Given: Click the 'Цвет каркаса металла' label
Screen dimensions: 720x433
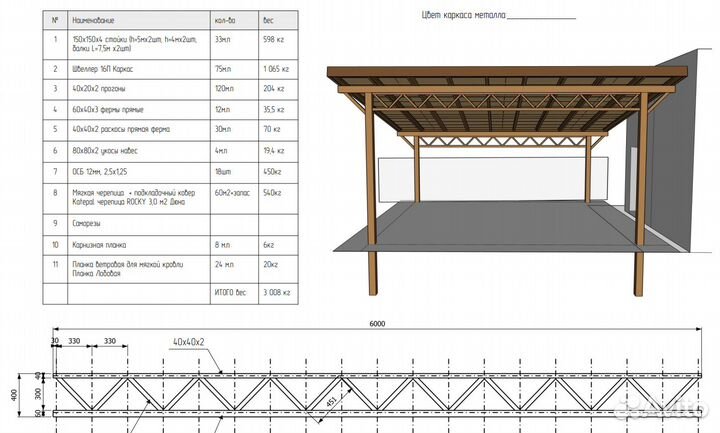Looking at the screenshot, I should tap(466, 15).
